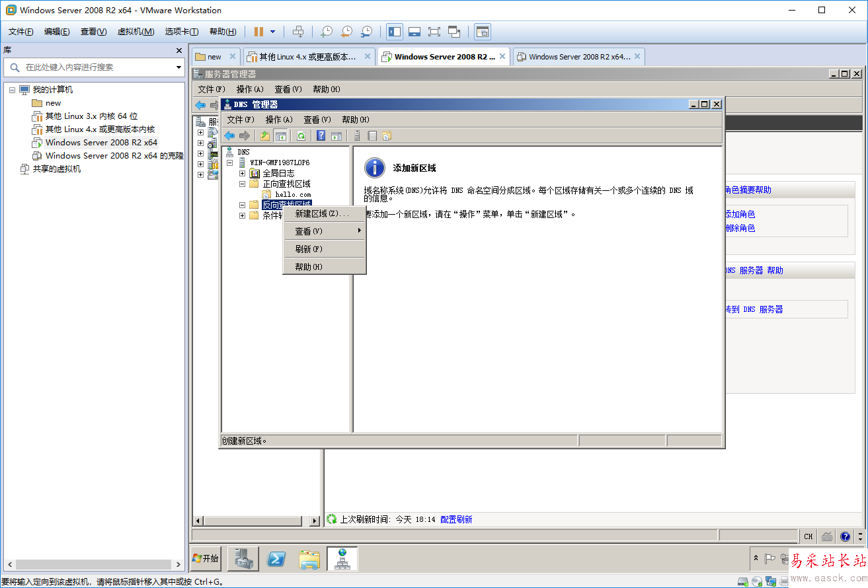This screenshot has width=868, height=588.
Task: Open Windows Explorer from guest taskbar
Action: tap(309, 559)
